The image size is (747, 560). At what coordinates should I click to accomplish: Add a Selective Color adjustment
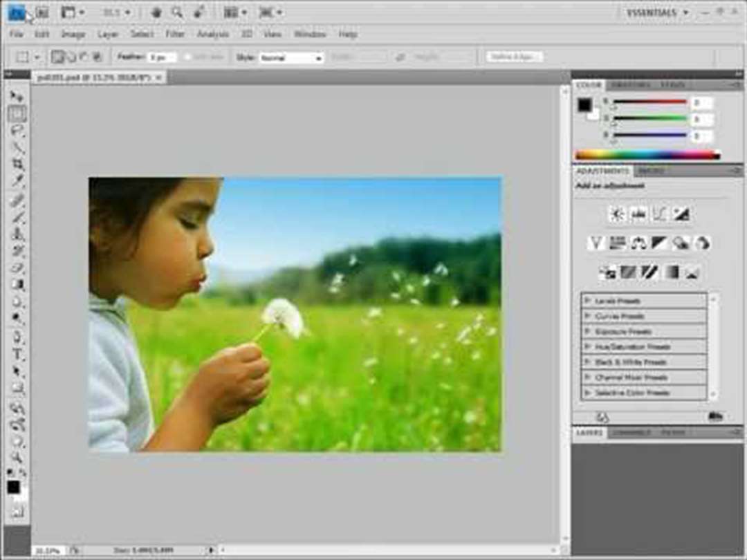(x=692, y=272)
